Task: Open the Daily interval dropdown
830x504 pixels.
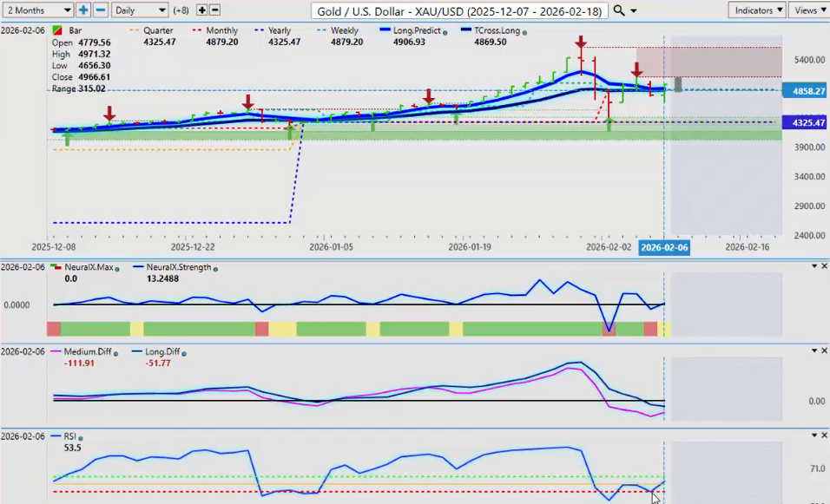Action: (139, 10)
